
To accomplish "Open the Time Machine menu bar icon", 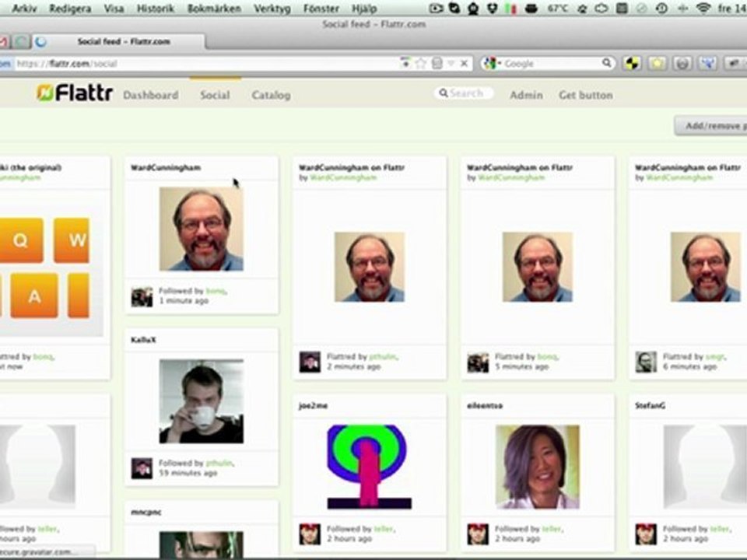I will [x=661, y=8].
